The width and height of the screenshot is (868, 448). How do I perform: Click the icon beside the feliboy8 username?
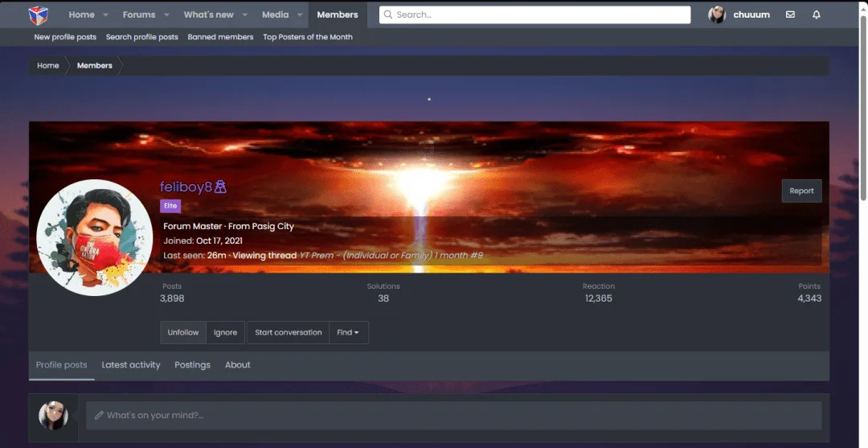click(x=220, y=187)
